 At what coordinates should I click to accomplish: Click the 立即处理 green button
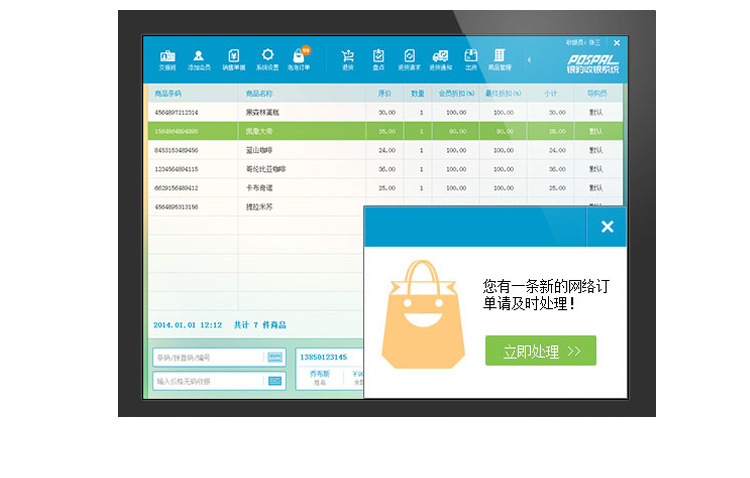click(540, 351)
